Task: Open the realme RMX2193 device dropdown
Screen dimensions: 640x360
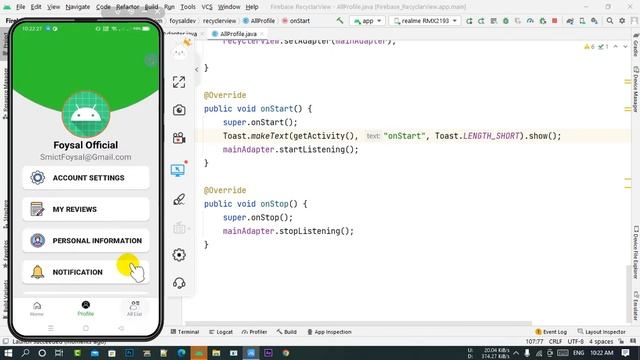Action: click(425, 21)
